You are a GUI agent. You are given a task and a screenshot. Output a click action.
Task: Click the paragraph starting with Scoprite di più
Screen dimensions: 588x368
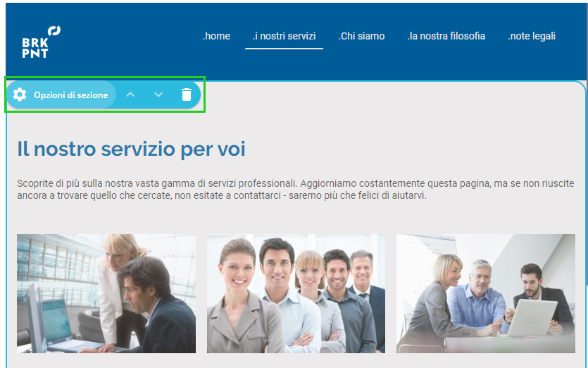pos(296,190)
